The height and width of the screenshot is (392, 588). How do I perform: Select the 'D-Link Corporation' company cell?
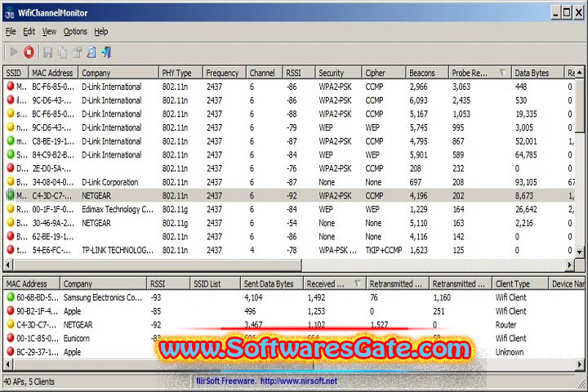click(110, 182)
